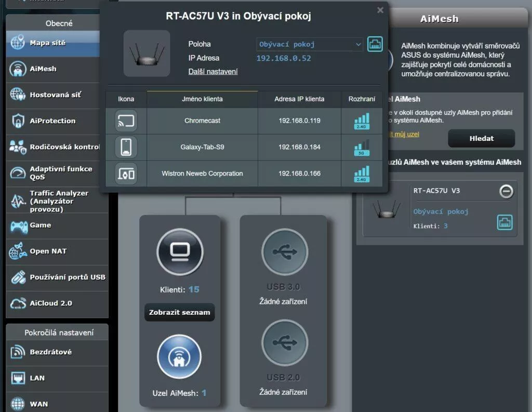Open the Game menu item
The image size is (532, 412).
point(57,225)
